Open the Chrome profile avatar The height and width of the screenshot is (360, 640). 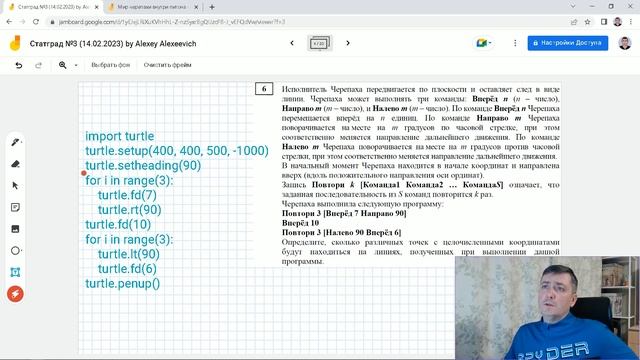tap(618, 22)
